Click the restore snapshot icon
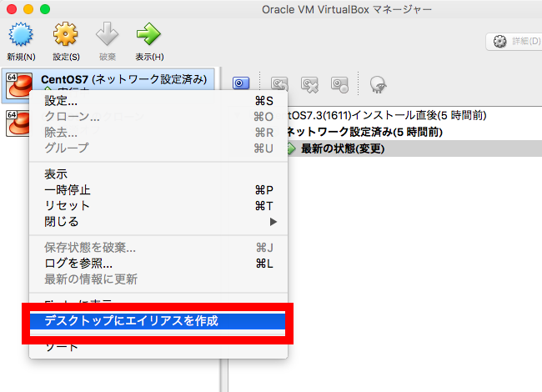542x392 pixels. 279,84
